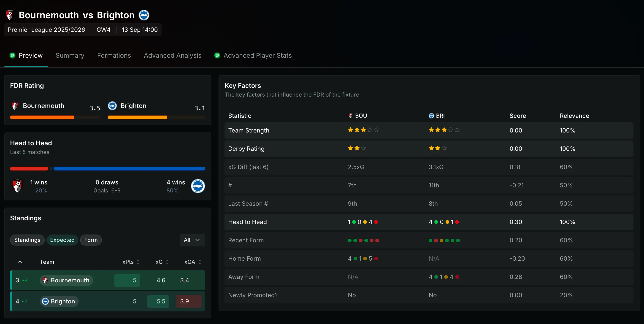This screenshot has height=324, width=644.
Task: Click the Premier League 2025/2026 label
Action: (46, 30)
